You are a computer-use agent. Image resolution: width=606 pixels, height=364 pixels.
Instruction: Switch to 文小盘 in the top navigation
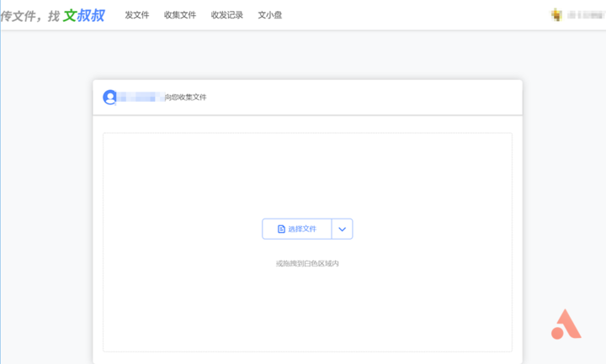[270, 15]
